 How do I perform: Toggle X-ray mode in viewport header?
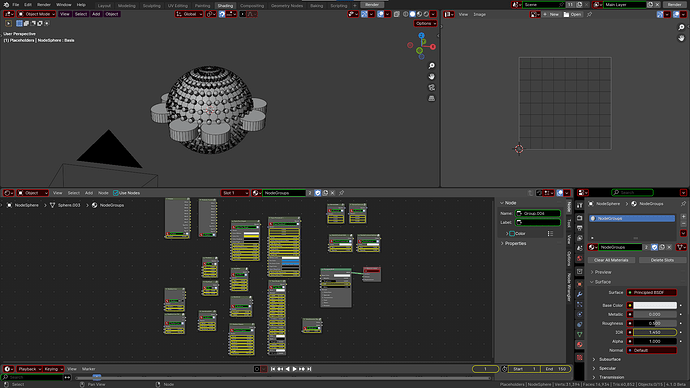(x=396, y=14)
